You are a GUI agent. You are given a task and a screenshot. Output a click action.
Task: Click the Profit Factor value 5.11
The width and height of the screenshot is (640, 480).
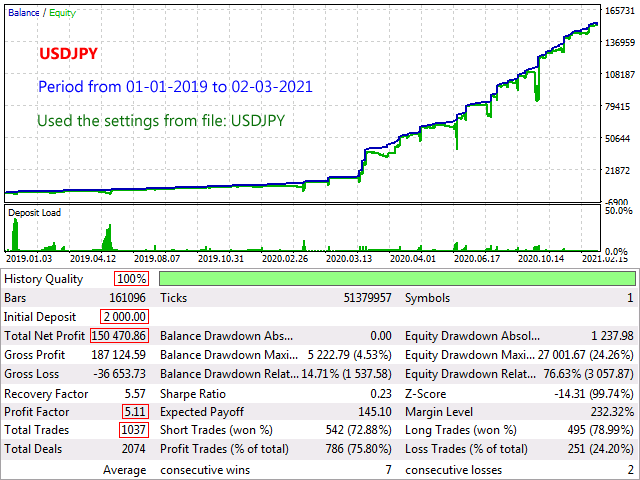point(135,411)
